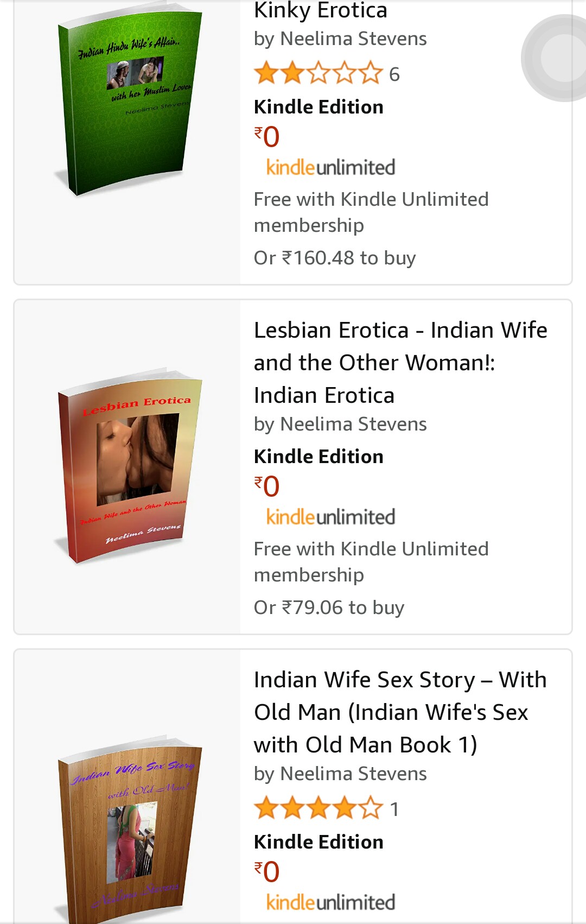Viewport: 586px width, 924px height.
Task: Click the 6 reviews count on first book
Action: point(394,74)
